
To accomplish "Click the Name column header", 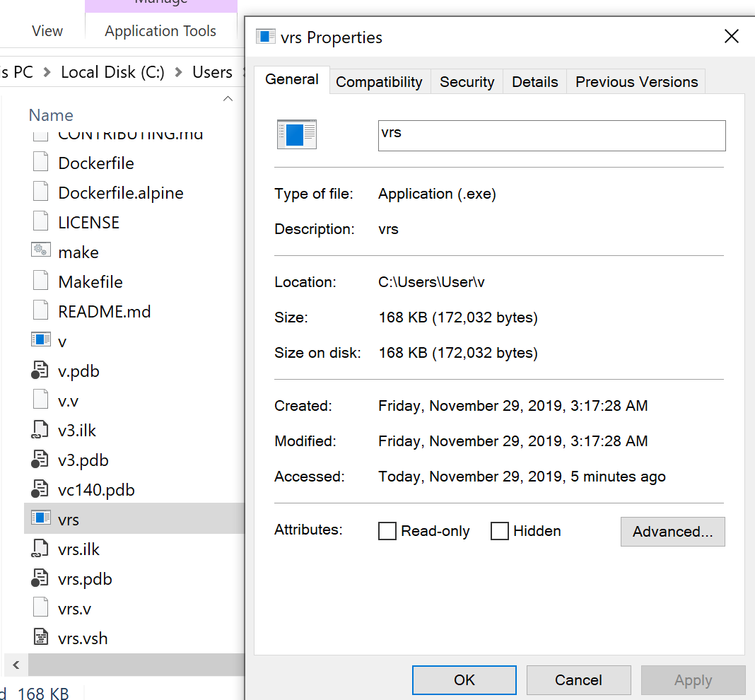I will (51, 115).
